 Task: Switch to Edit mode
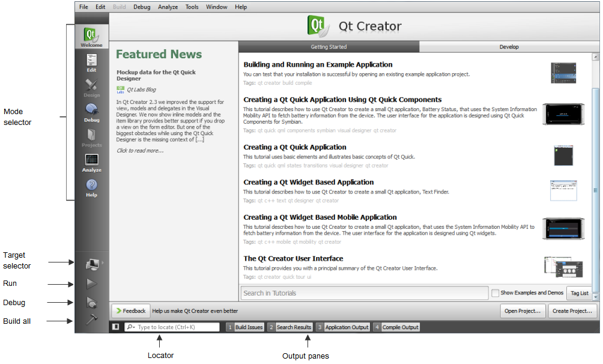91,62
